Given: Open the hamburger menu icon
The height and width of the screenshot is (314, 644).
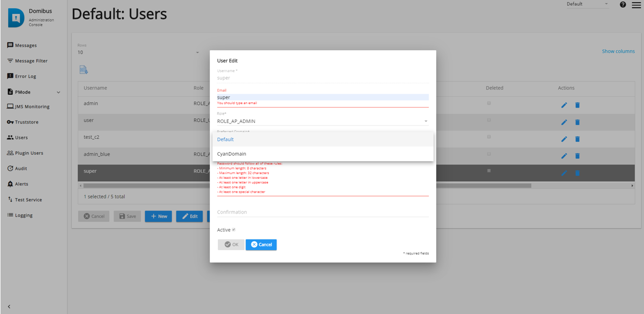Looking at the screenshot, I should (x=636, y=5).
